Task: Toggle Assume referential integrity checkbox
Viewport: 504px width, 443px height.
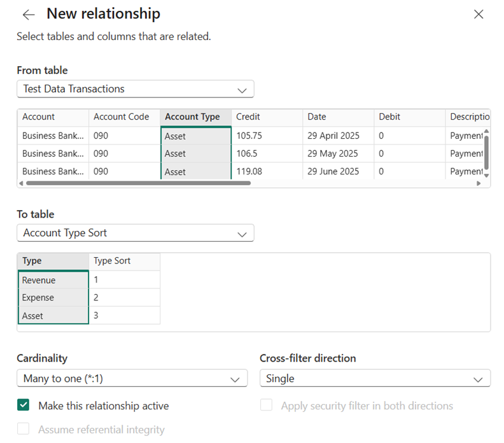Action: point(24,429)
